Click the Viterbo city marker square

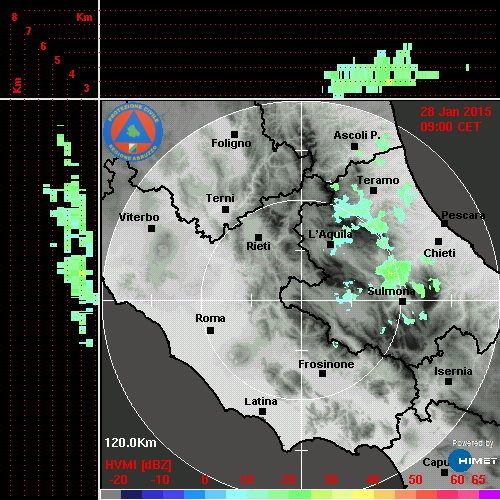(x=151, y=228)
